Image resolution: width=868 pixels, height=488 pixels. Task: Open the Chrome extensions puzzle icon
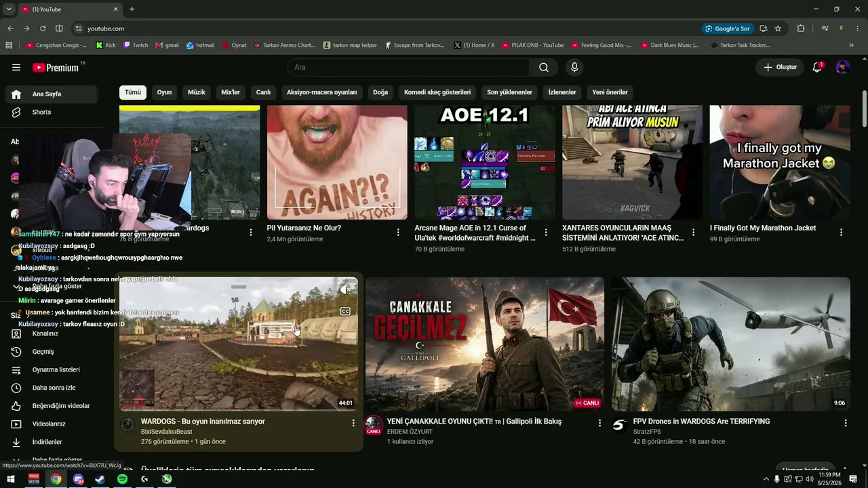pos(801,28)
